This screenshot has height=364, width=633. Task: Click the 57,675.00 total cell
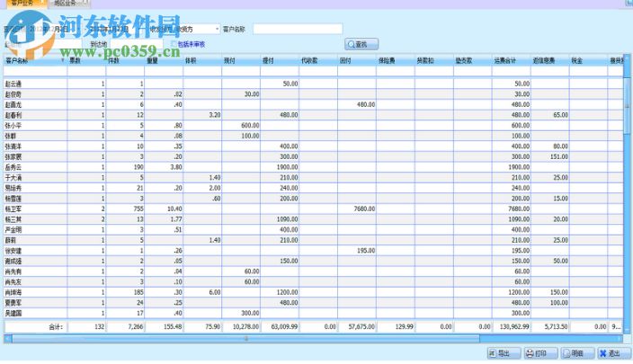357,327
